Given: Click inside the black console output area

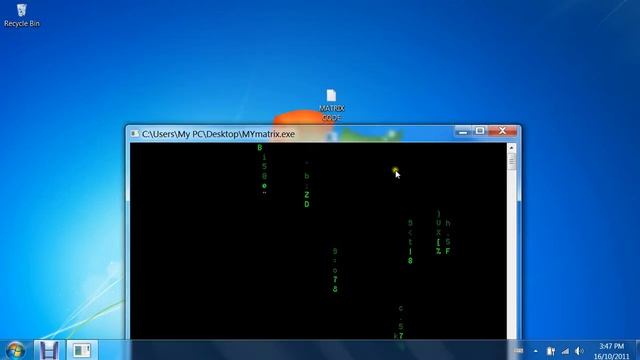Looking at the screenshot, I should click(x=318, y=241).
